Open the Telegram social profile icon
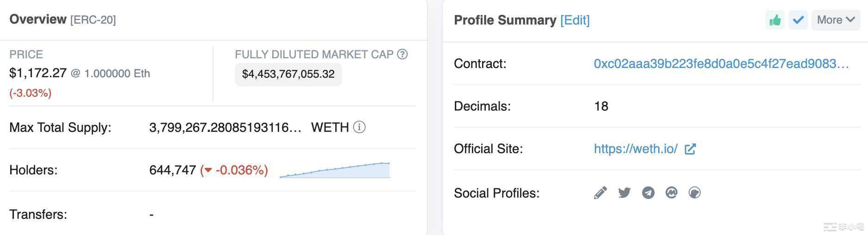 click(648, 193)
